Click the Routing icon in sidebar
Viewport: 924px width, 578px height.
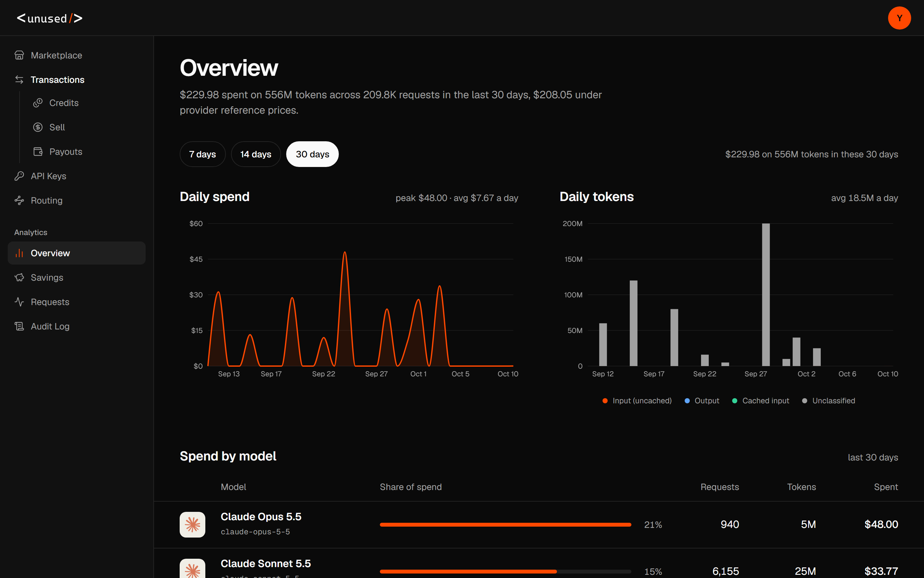point(19,201)
